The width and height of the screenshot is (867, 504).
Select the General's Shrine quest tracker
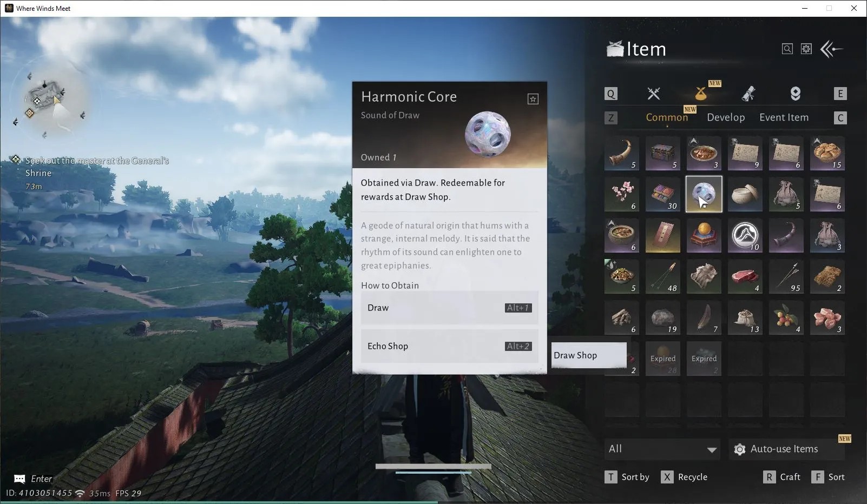90,173
